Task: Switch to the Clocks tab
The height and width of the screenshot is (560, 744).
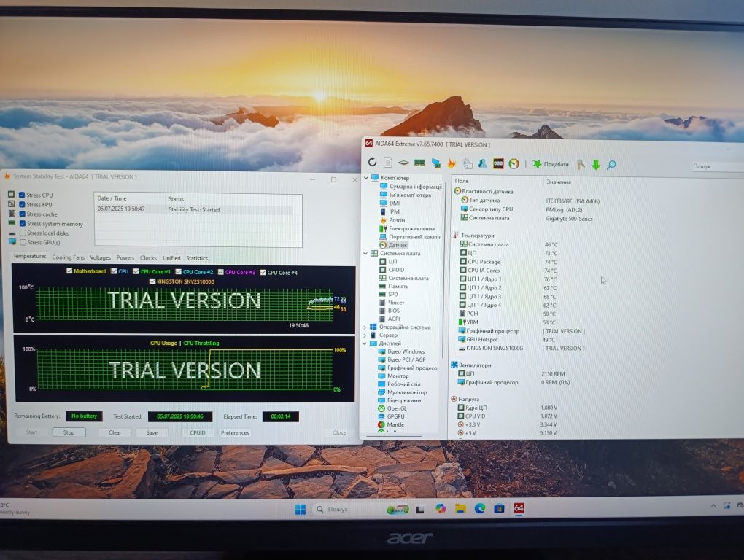Action: 148,258
